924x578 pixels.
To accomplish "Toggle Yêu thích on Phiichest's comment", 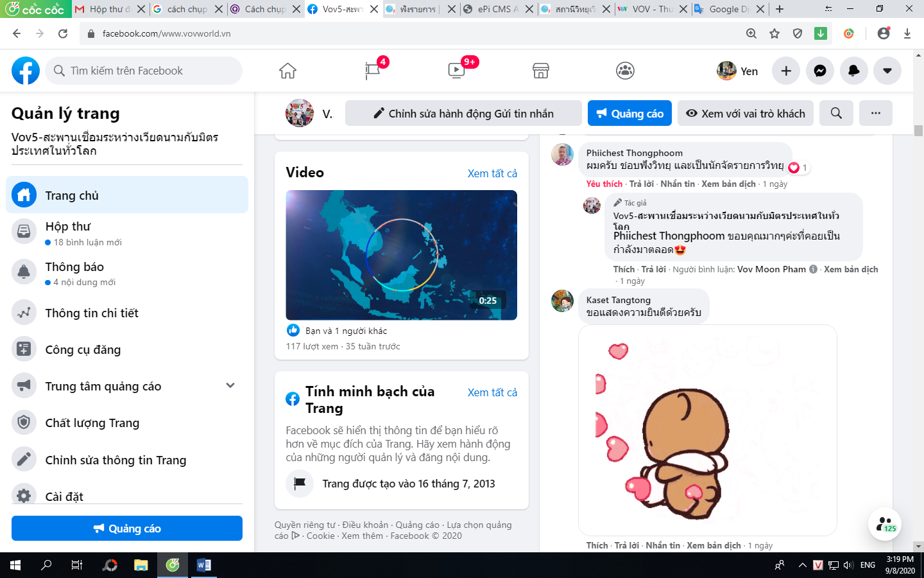I will (604, 184).
